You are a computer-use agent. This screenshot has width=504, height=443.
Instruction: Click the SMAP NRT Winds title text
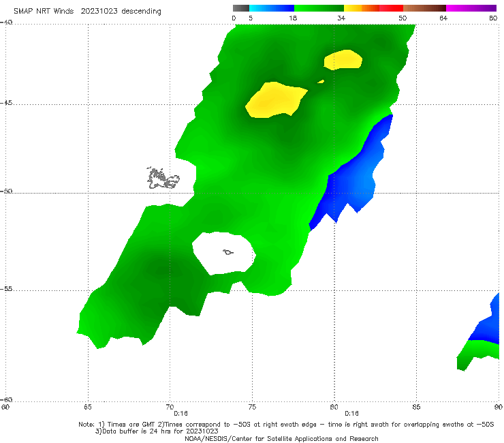point(87,12)
